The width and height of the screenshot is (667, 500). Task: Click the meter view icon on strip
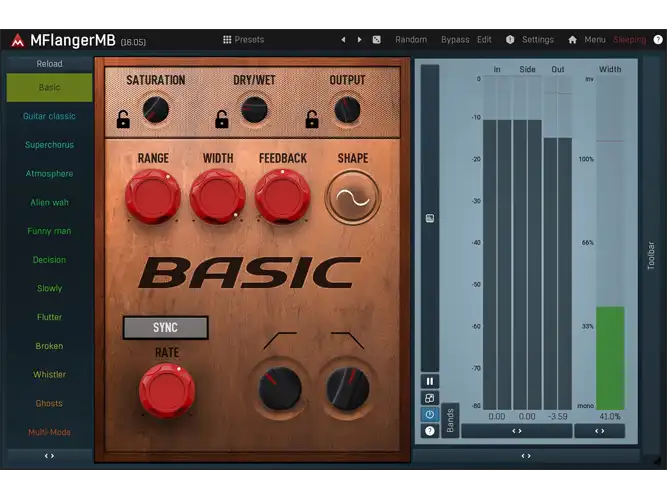click(430, 218)
